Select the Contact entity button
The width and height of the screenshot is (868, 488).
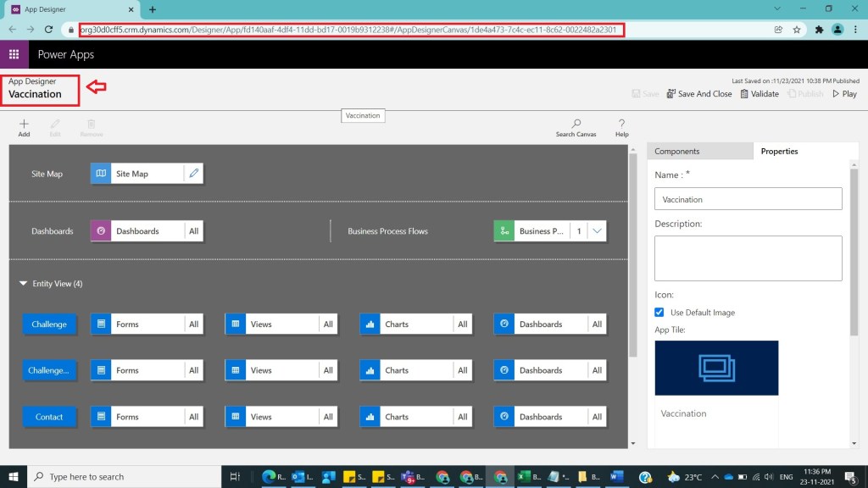[49, 417]
